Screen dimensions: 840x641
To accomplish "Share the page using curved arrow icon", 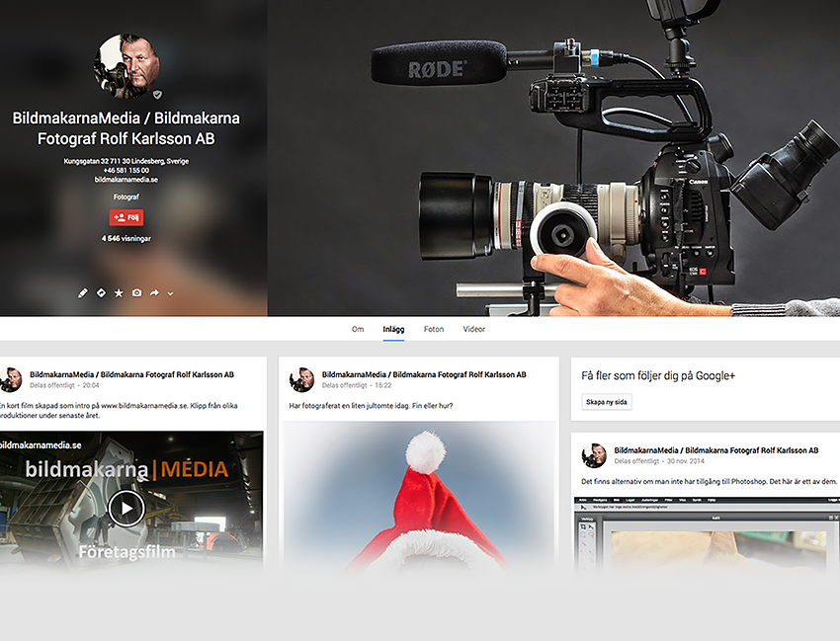I will pos(154,293).
